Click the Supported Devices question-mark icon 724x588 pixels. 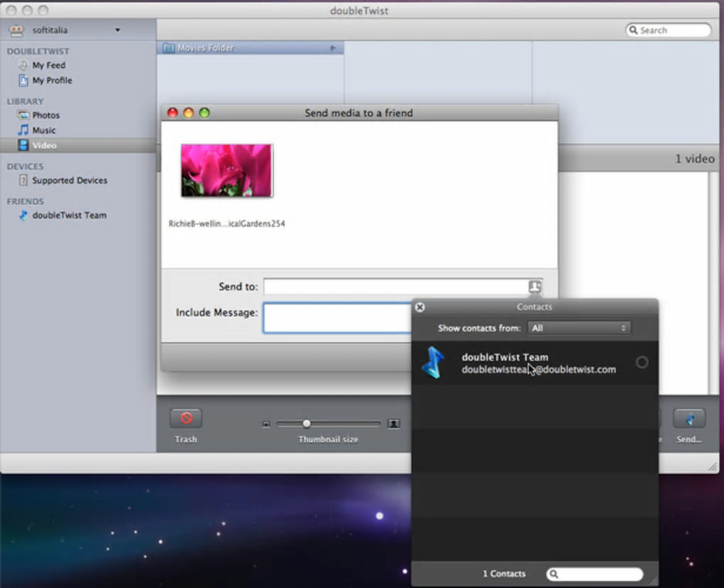23,180
